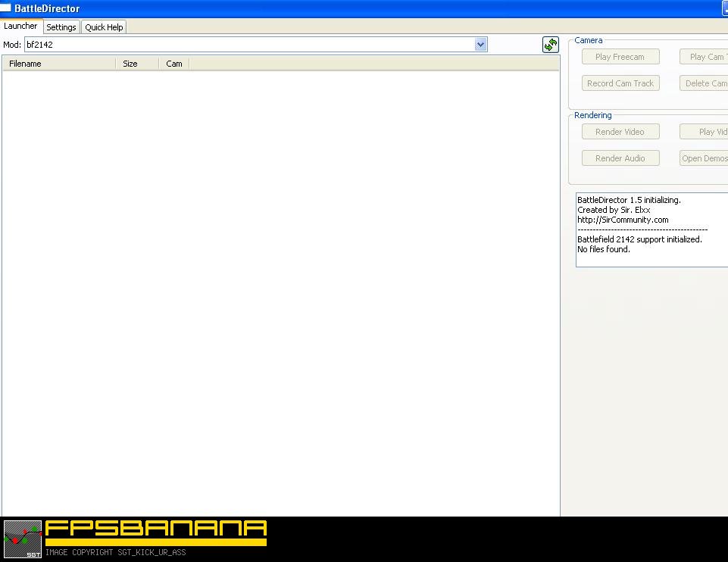The image size is (728, 562).
Task: Sort by the Cam column header
Action: point(174,64)
